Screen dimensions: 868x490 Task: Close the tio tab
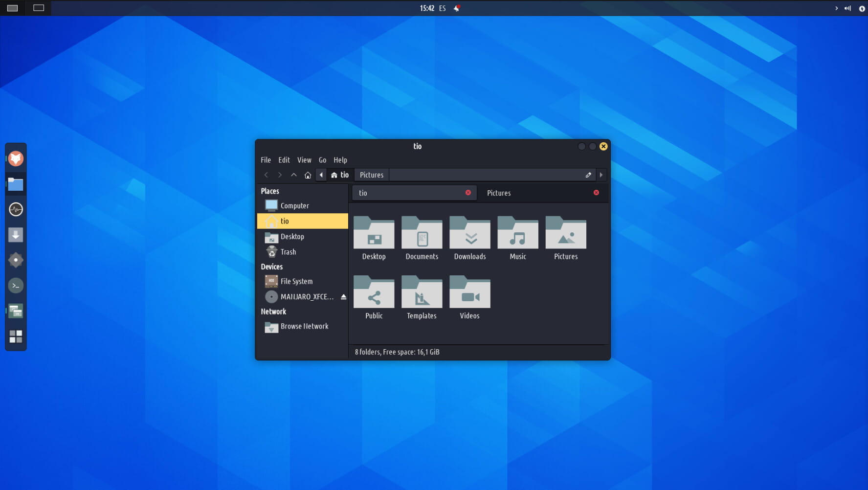pyautogui.click(x=468, y=193)
